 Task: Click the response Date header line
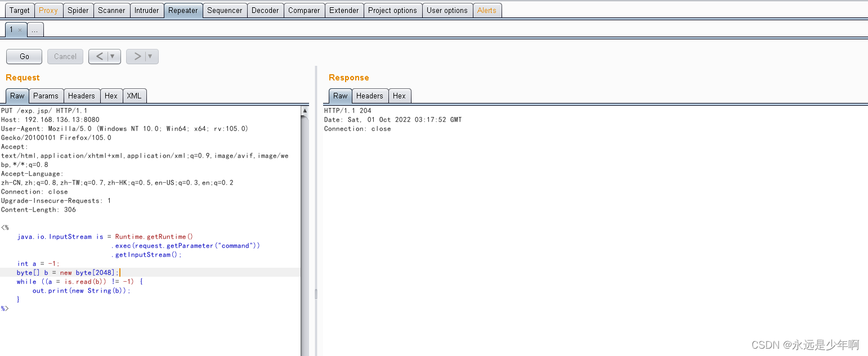pos(393,120)
